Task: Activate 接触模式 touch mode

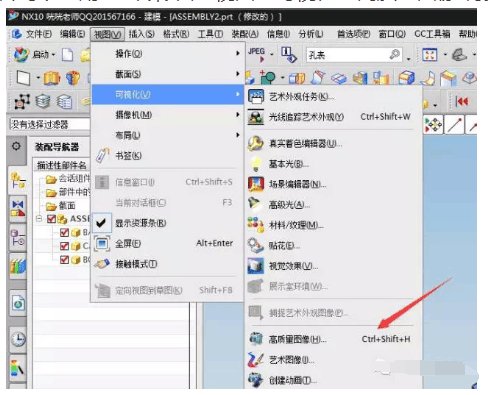Action: 168,264
